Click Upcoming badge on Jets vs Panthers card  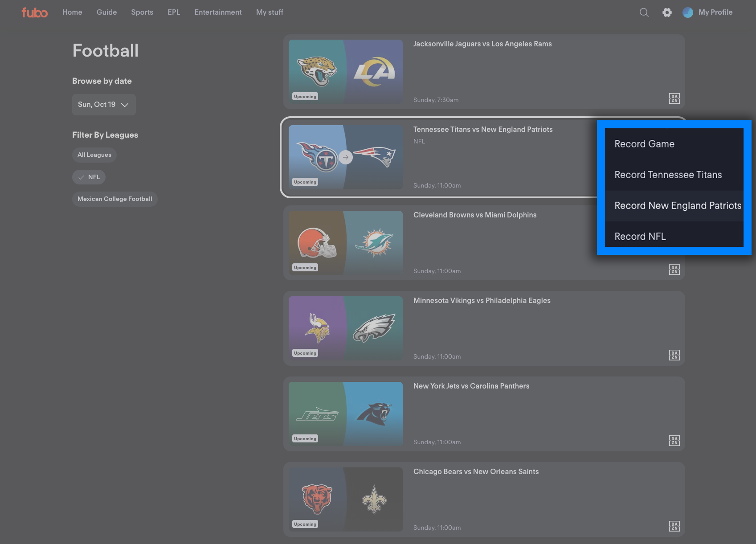(305, 438)
